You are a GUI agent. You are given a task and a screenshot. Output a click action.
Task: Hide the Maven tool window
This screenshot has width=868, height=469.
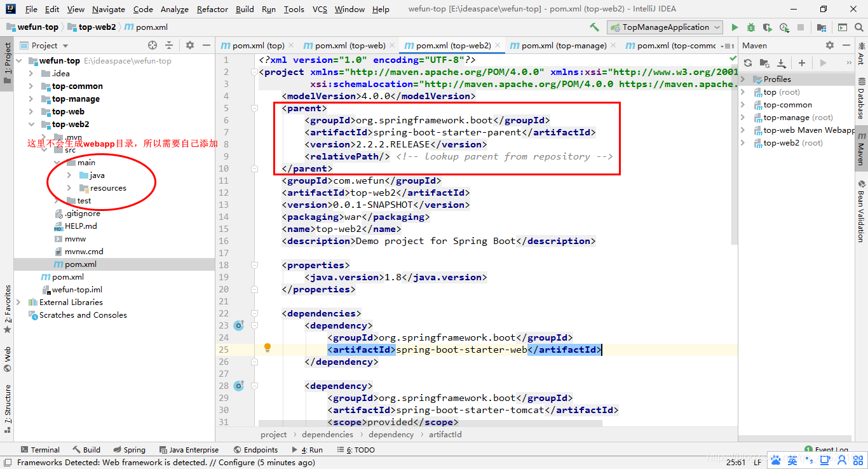846,45
